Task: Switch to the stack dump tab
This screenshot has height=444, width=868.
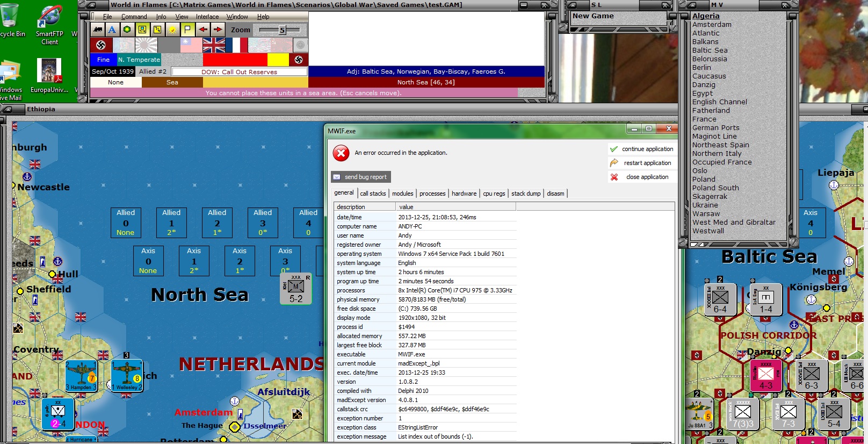Action: pos(526,194)
